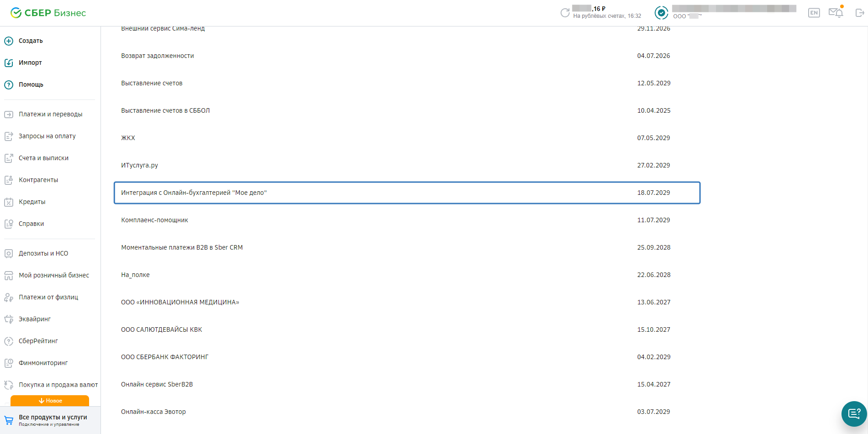Select the Онлайн-касса Эвотор row
Screen dimensions: 868x434
click(407, 412)
